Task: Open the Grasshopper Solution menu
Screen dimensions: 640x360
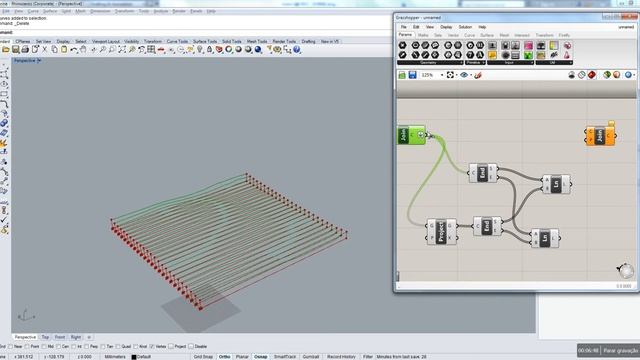Action: click(465, 27)
